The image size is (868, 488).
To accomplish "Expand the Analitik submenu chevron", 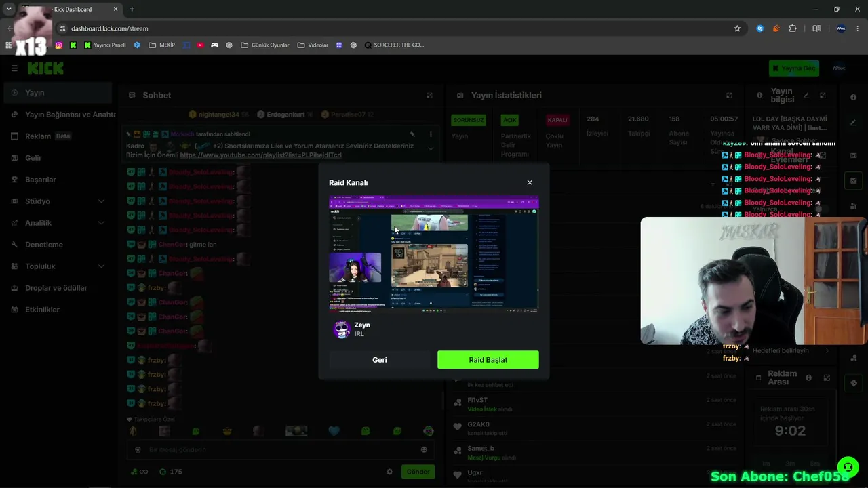I will 101,223.
